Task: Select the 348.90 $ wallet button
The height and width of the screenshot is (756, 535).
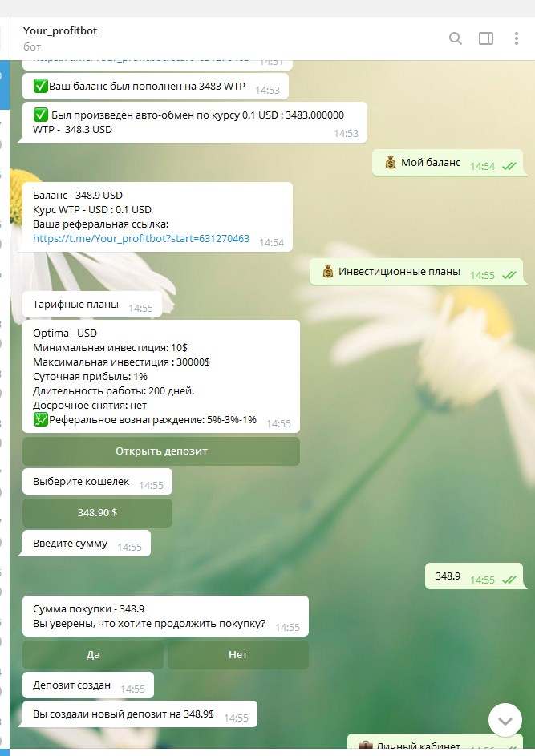Action: coord(97,512)
